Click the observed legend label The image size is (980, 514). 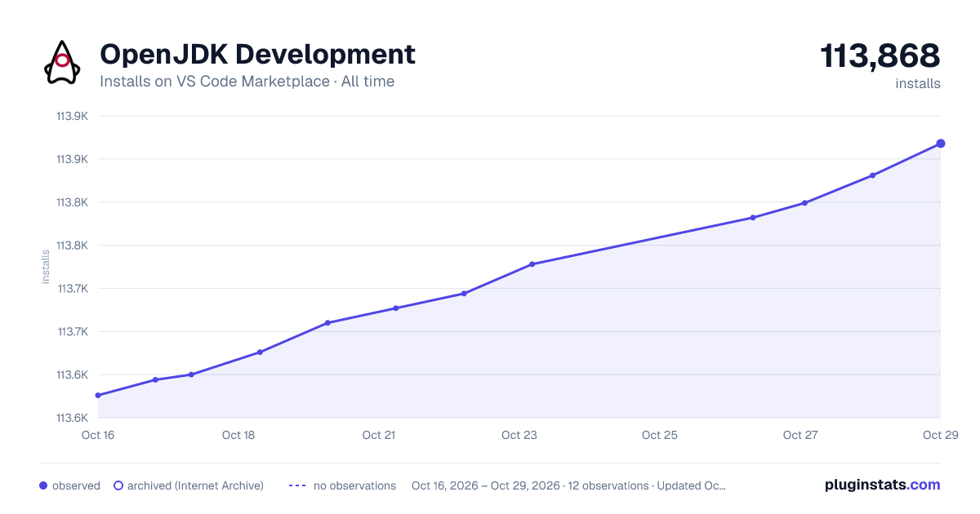pos(76,485)
